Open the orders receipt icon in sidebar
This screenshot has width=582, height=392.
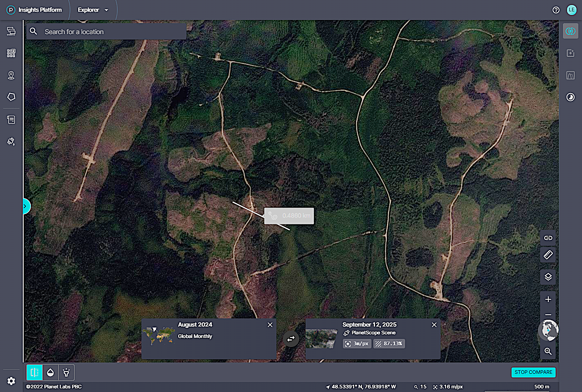pos(11,120)
